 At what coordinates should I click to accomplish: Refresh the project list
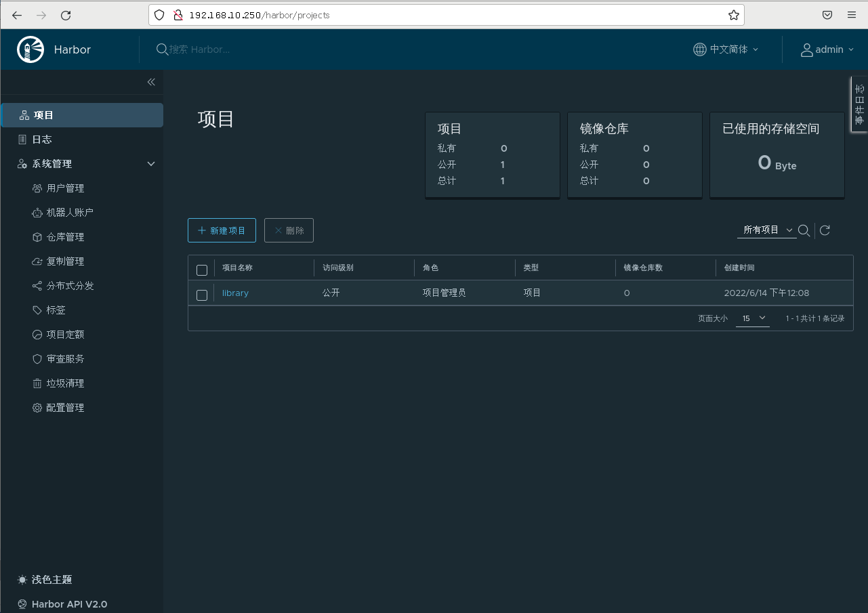tap(825, 230)
